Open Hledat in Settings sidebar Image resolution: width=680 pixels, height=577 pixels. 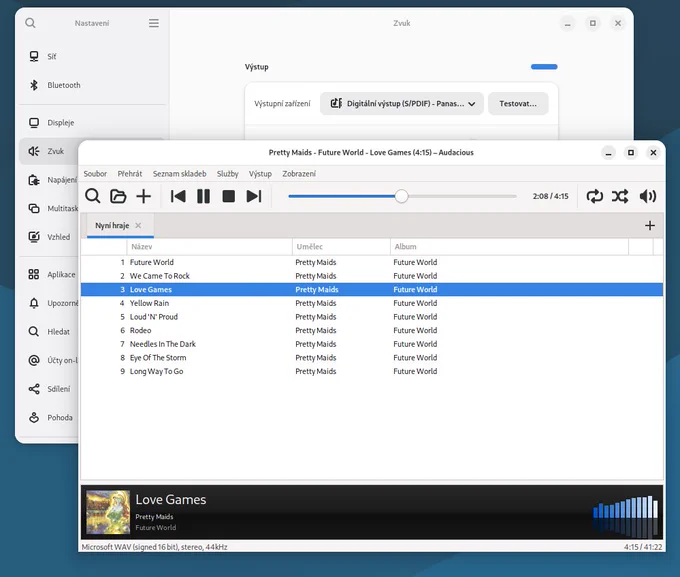(x=49, y=331)
